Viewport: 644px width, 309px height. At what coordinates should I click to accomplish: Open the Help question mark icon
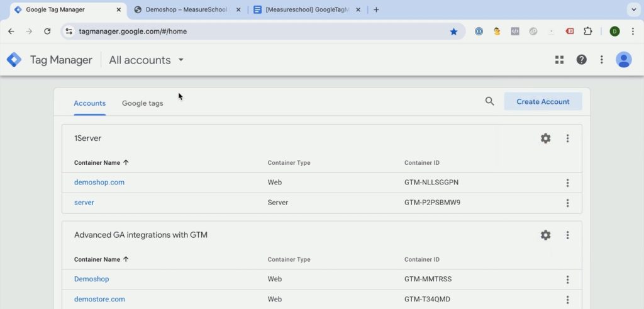click(x=581, y=60)
